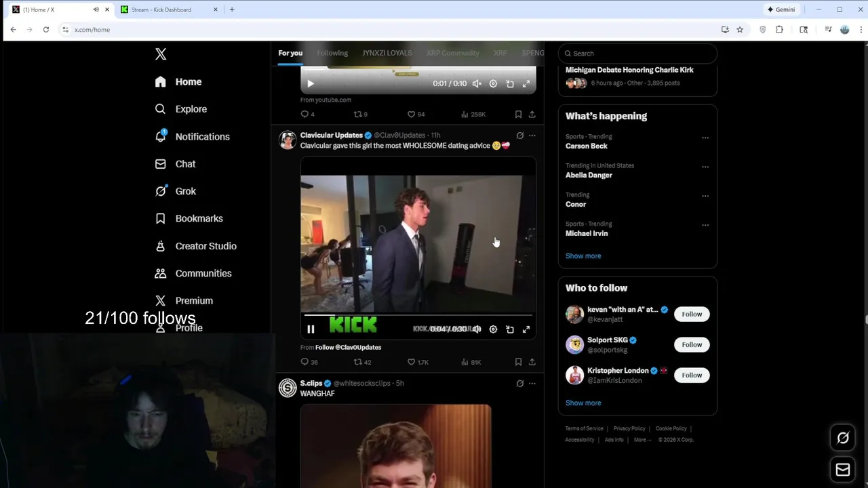868x488 pixels.
Task: Like the top post with 94 likes
Action: click(416, 114)
